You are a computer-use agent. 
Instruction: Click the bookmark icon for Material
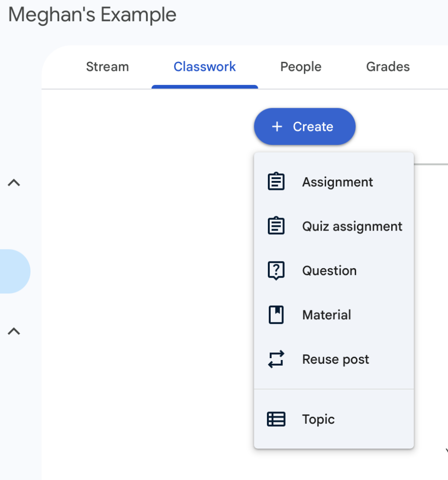[x=276, y=315]
